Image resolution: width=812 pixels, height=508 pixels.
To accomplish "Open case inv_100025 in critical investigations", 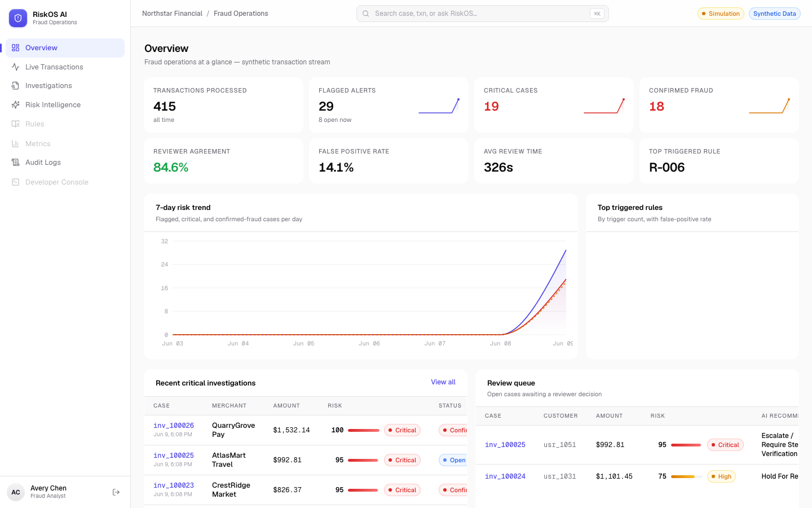I will point(174,456).
